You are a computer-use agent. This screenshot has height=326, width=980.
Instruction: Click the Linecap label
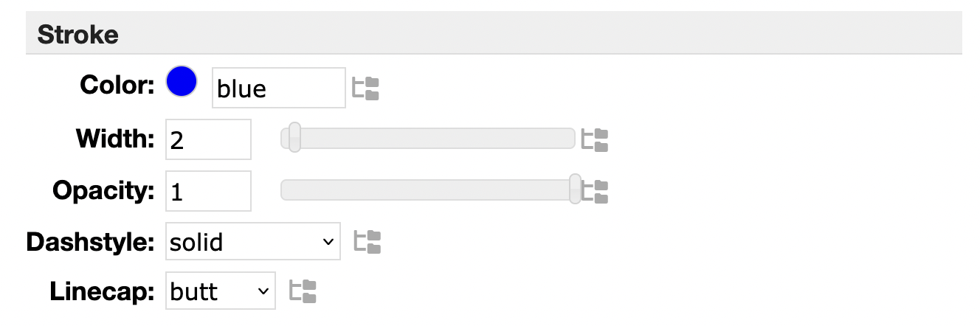point(103,291)
